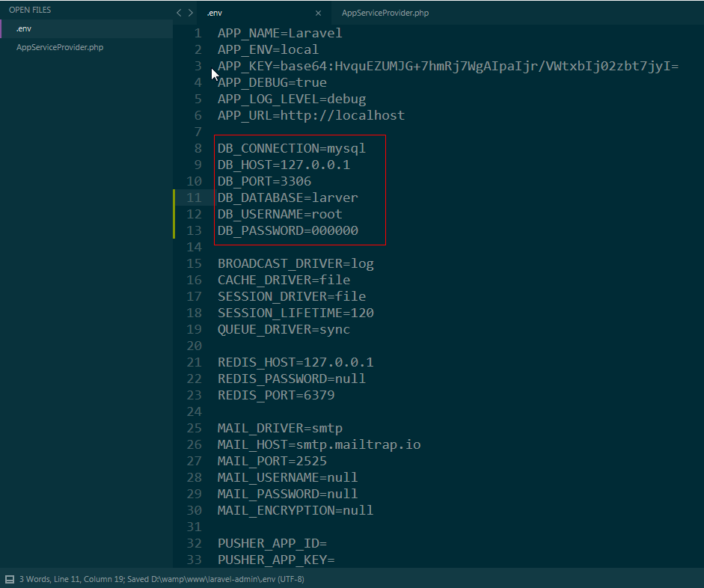Click line number 31 in the gutter

[x=194, y=527]
